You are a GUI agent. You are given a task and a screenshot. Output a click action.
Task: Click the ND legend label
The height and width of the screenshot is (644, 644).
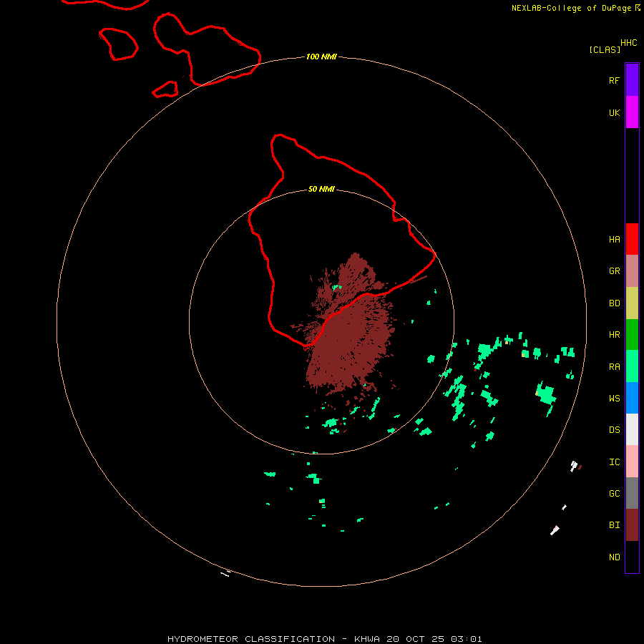(x=614, y=557)
